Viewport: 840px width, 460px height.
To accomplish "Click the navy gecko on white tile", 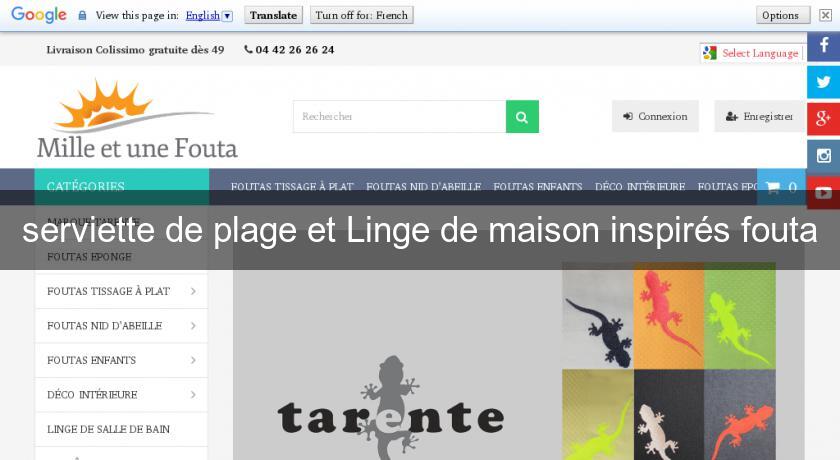I will [x=598, y=316].
